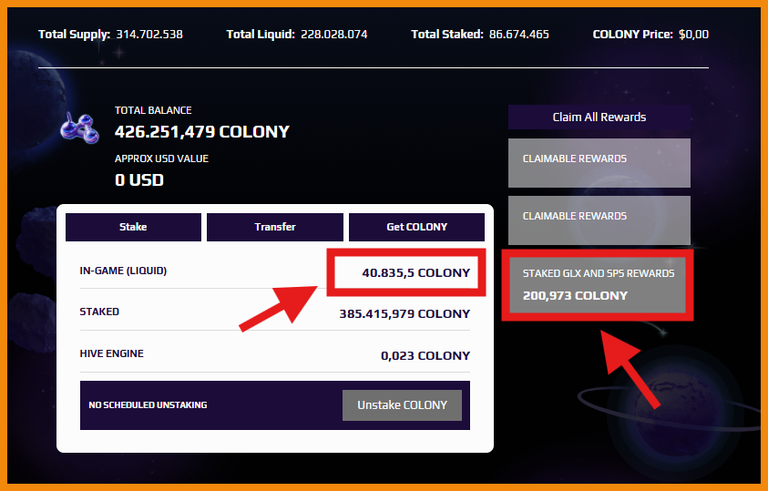Open the Get COLONY tab

click(x=417, y=227)
